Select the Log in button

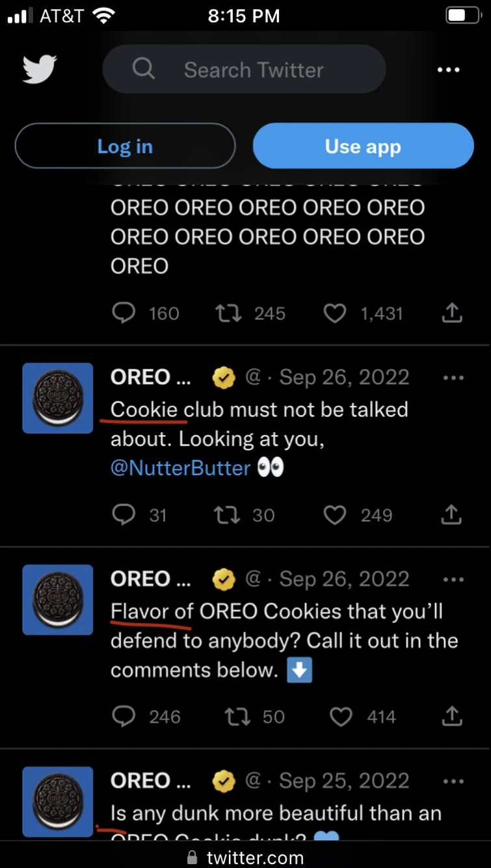point(125,146)
